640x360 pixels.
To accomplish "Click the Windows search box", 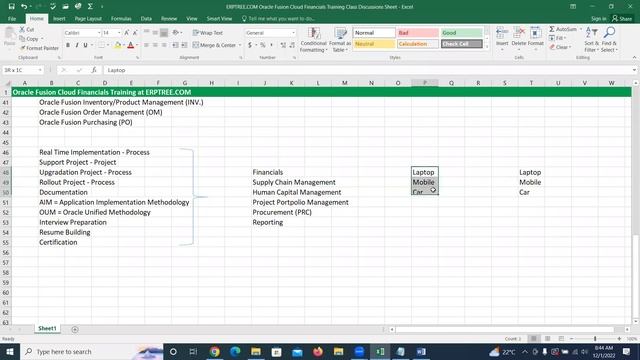I will (x=91, y=351).
